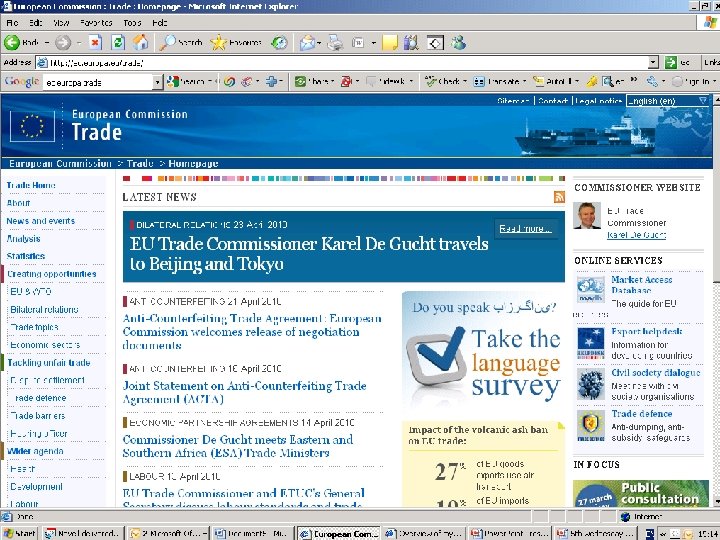Open the Favorites menu
Screen dimensions: 720x540
click(96, 22)
